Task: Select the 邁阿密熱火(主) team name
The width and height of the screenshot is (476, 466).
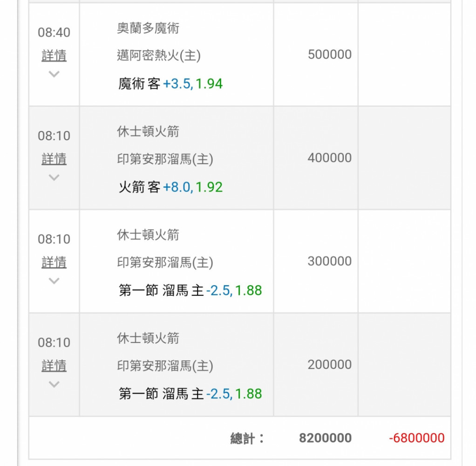Action: (x=159, y=55)
